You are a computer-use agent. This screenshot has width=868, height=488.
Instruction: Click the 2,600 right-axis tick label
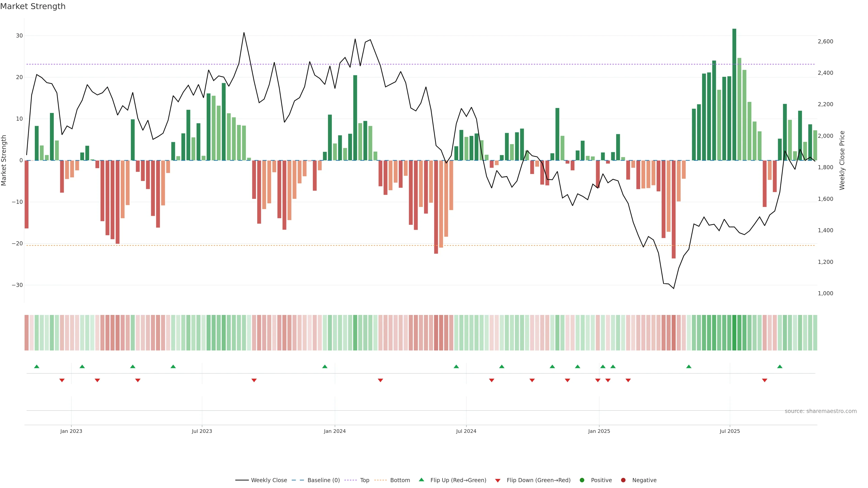pos(825,41)
